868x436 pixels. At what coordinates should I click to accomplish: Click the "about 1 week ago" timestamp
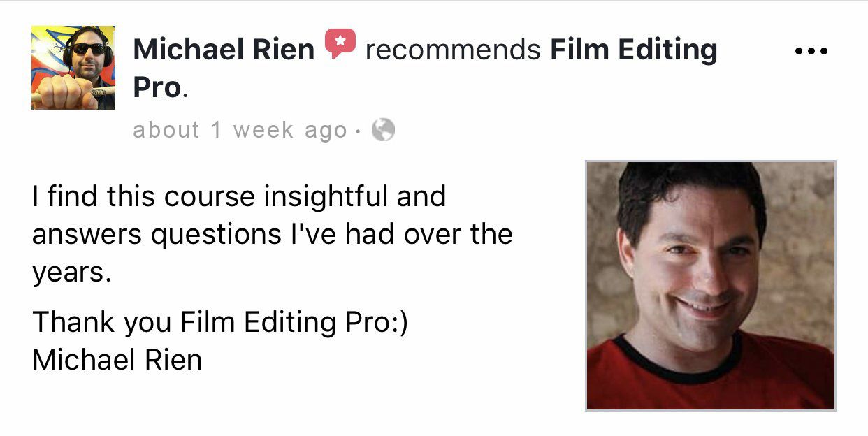coord(240,130)
